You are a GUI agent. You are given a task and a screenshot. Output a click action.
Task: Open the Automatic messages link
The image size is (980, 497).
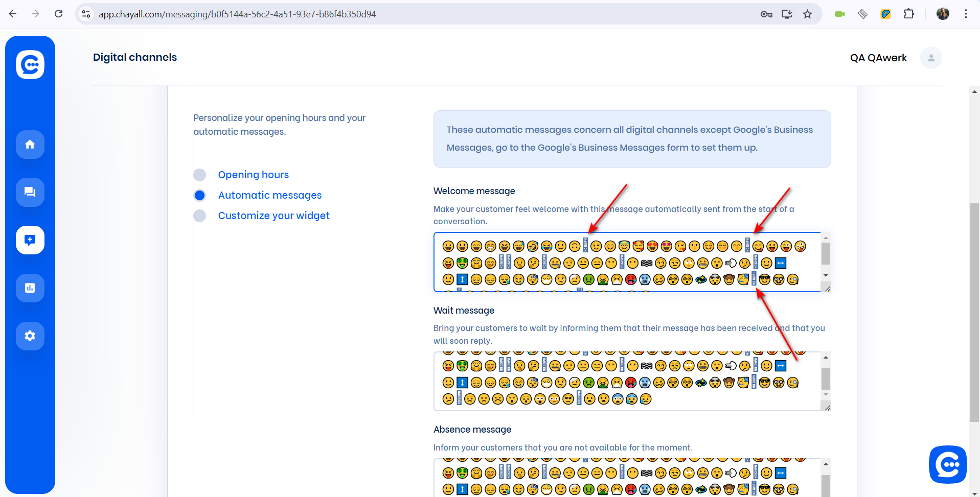[270, 195]
